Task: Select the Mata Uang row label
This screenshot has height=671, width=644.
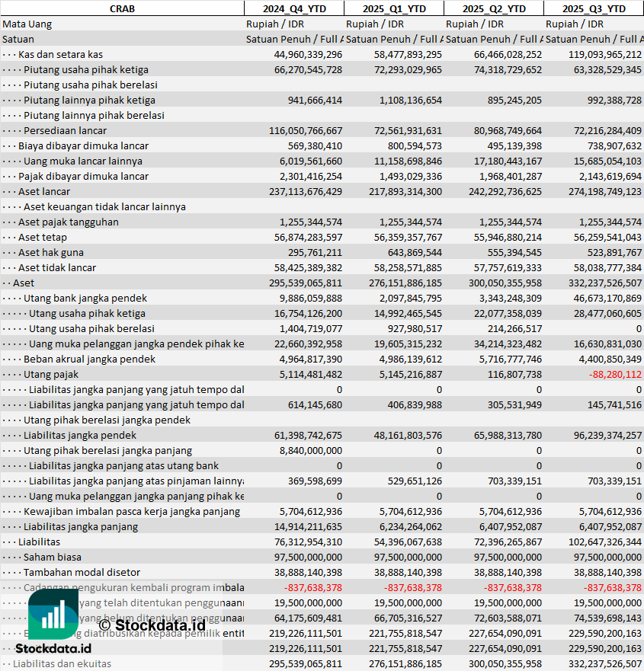Action: click(x=27, y=24)
